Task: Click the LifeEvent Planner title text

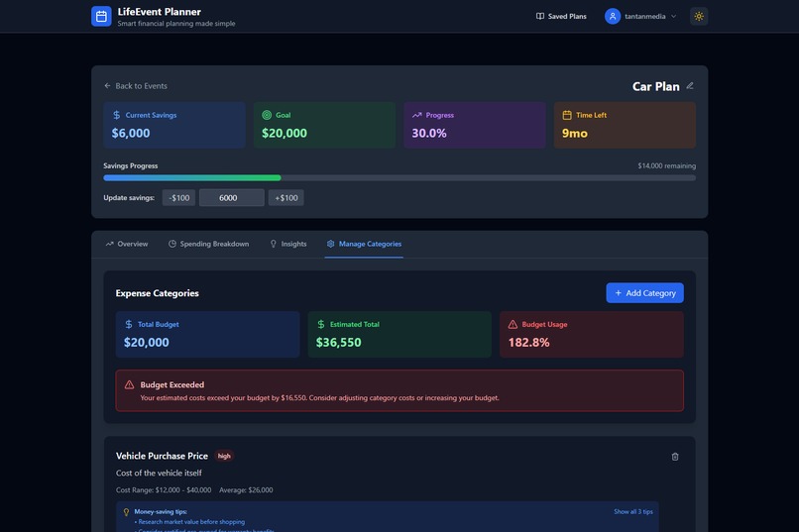Action: coord(159,12)
